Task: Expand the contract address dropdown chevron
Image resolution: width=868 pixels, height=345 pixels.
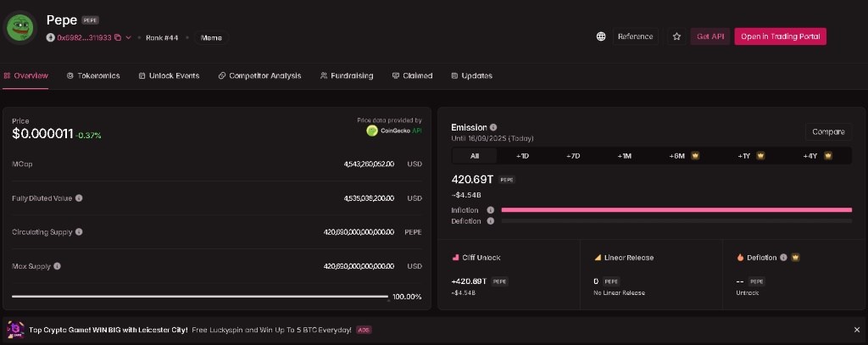Action: click(x=129, y=37)
